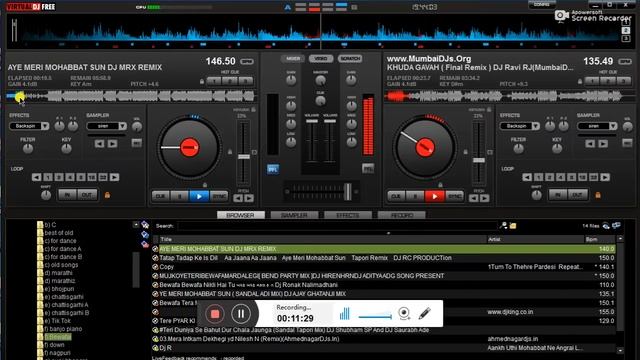Switch to the BROWSER tab

pyautogui.click(x=240, y=215)
